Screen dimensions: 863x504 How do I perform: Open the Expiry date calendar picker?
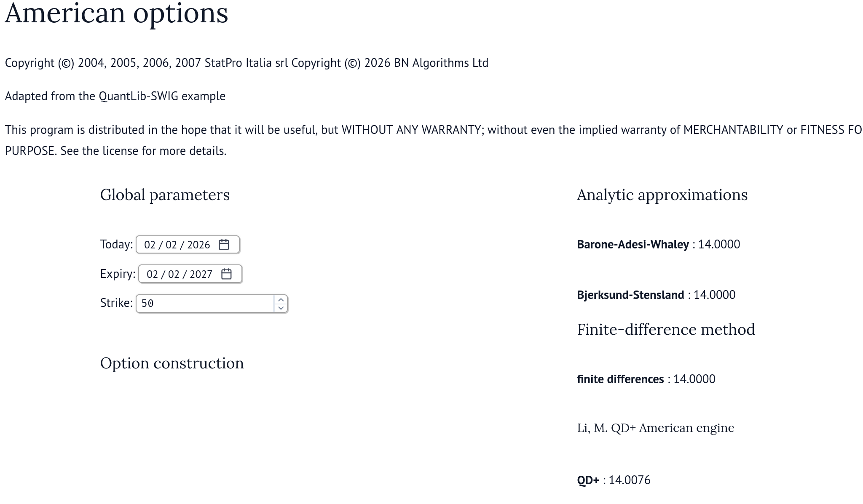tap(226, 274)
